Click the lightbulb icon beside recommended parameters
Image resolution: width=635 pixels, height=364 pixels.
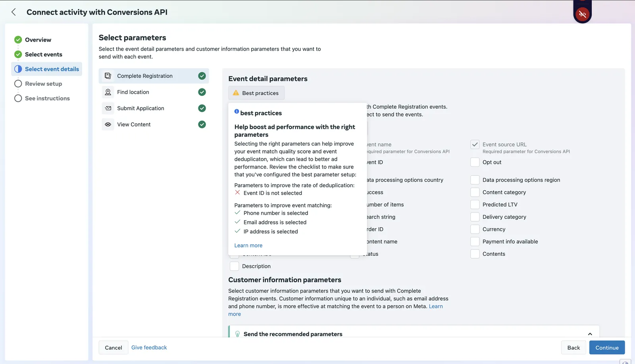(x=237, y=334)
